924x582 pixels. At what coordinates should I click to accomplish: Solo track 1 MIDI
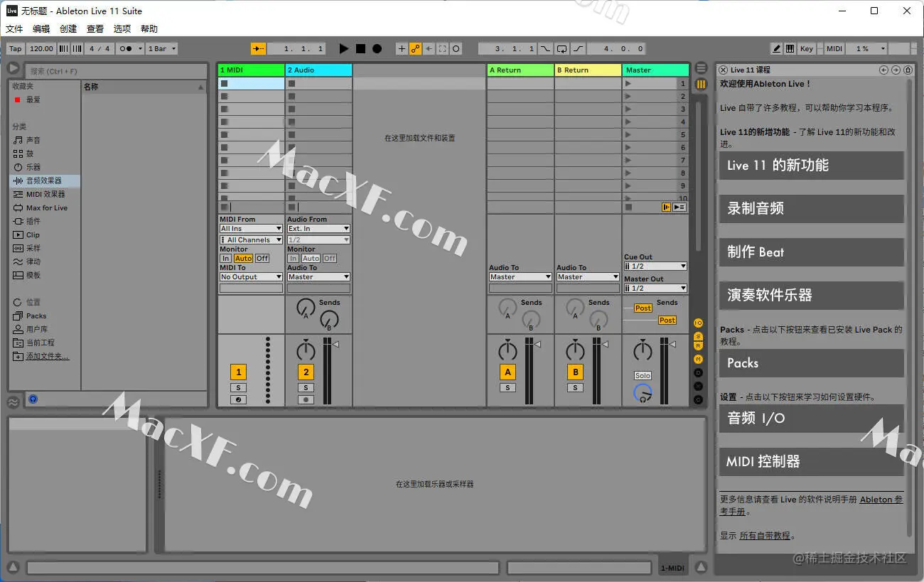click(238, 388)
